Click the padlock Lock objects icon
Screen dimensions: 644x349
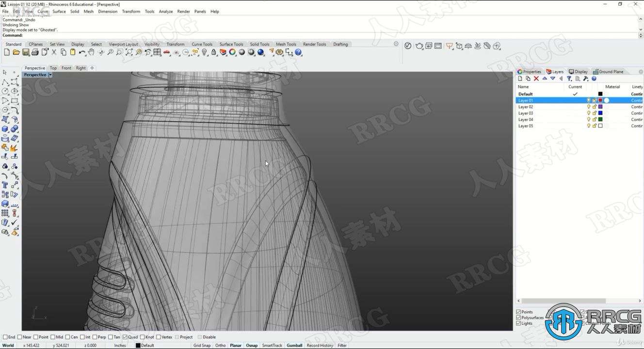point(214,52)
